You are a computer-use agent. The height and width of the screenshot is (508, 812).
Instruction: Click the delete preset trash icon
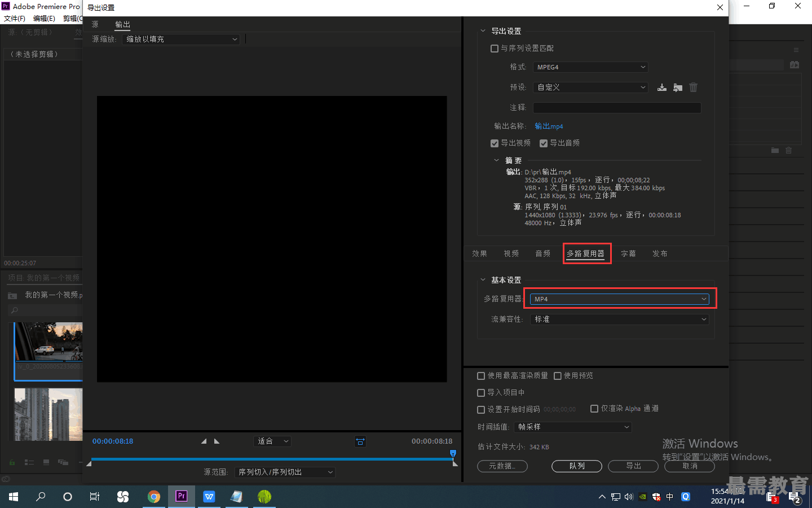[x=694, y=87]
